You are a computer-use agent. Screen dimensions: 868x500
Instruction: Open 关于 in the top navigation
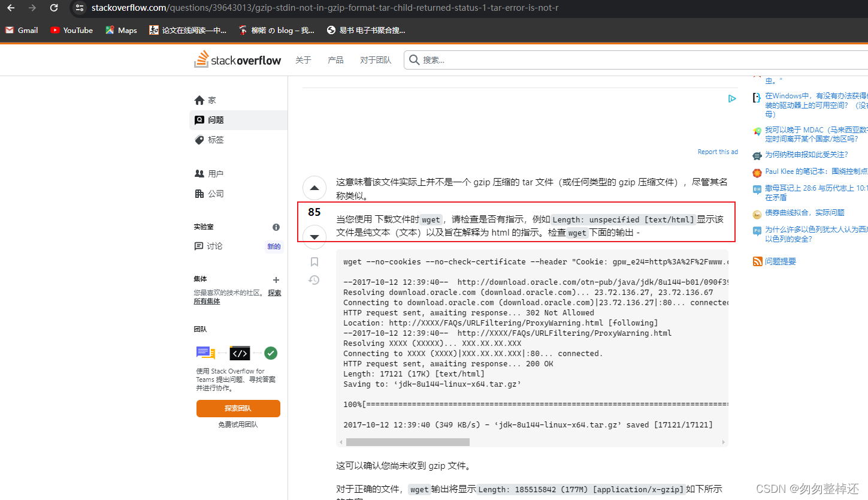click(x=303, y=59)
